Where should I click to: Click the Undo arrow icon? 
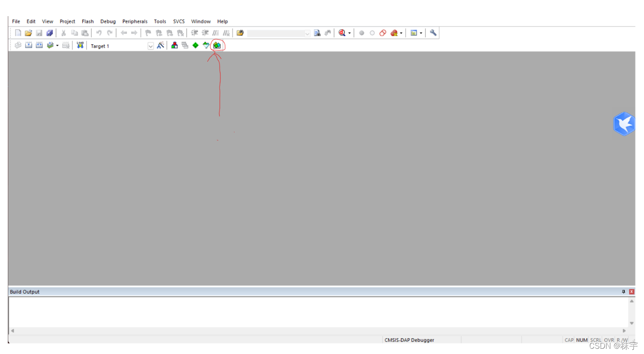[99, 33]
